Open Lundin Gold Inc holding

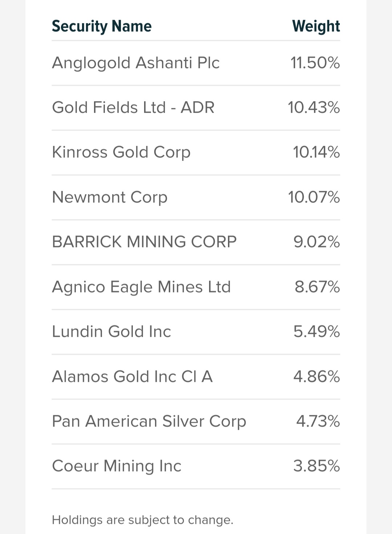tap(196, 332)
